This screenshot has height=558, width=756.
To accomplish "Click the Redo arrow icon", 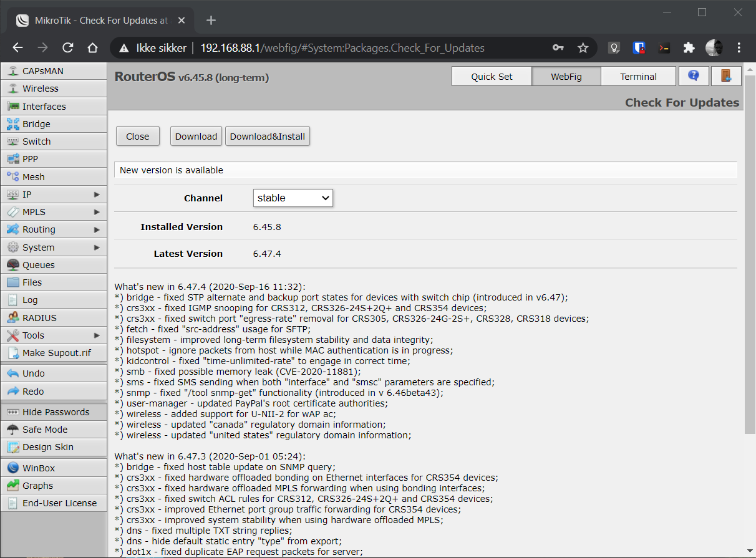I will (12, 392).
